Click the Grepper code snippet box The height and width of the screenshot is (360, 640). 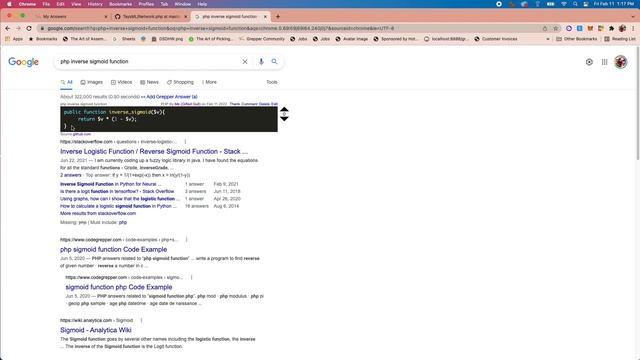coord(169,119)
